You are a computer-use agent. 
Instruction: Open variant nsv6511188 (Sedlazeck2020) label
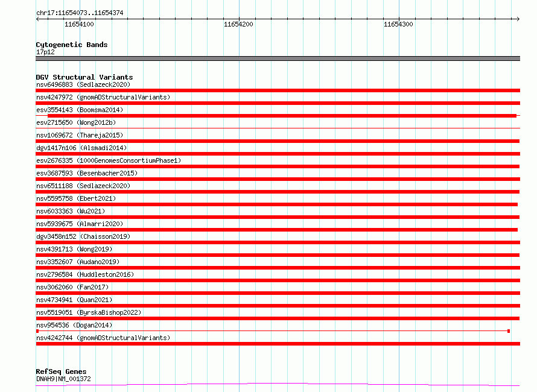(83, 186)
